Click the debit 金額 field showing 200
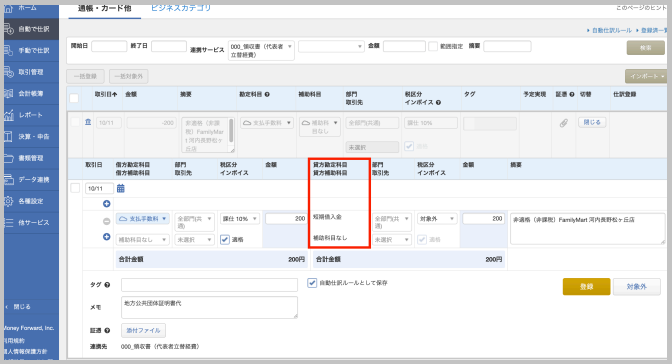 pos(286,219)
